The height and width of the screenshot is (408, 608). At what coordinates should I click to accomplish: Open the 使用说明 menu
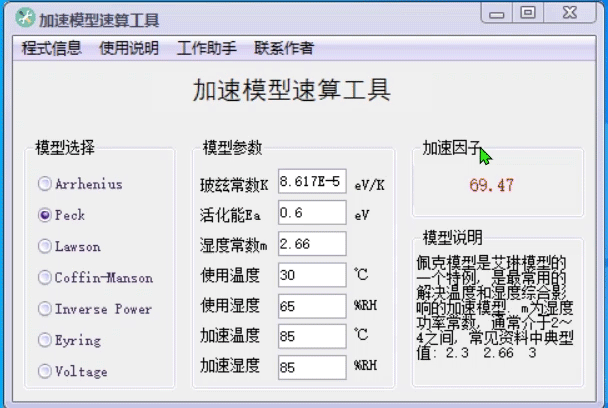point(129,48)
